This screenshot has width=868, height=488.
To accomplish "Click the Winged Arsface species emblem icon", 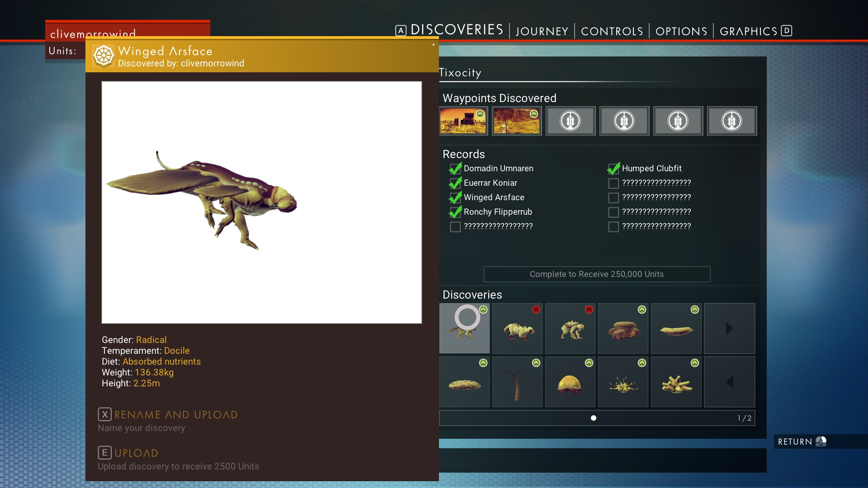I will 103,56.
